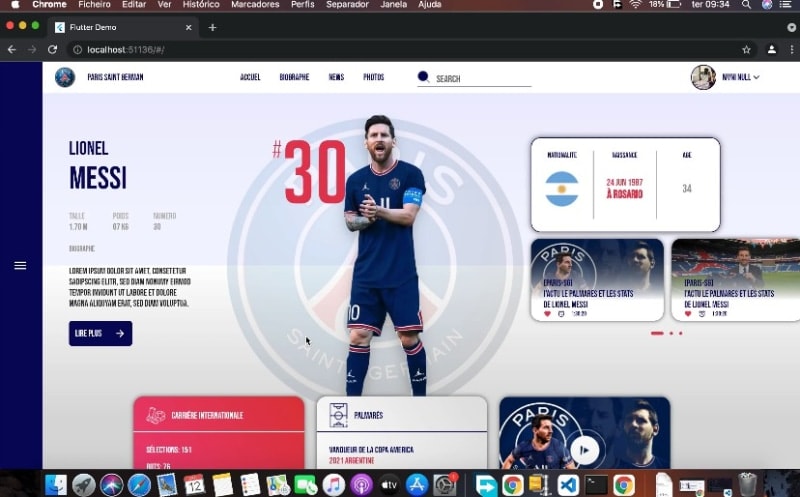Click the Palmarès card header
This screenshot has width=800, height=497.
click(402, 415)
